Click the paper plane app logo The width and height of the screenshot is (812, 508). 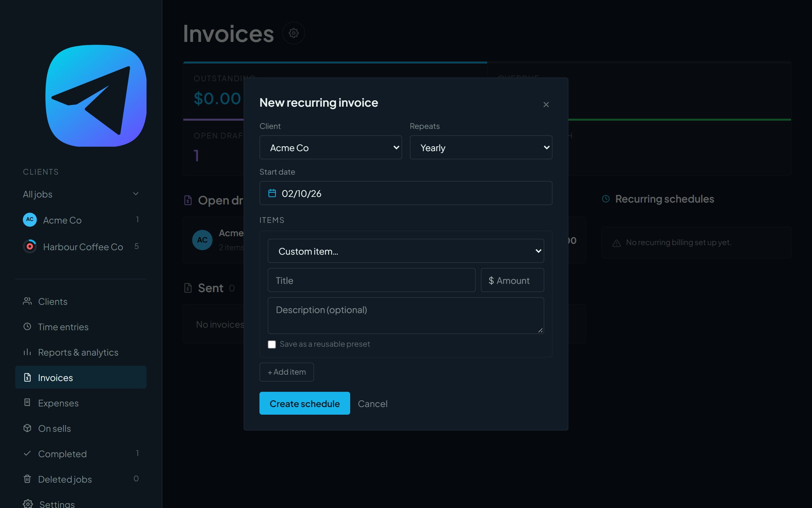click(96, 96)
